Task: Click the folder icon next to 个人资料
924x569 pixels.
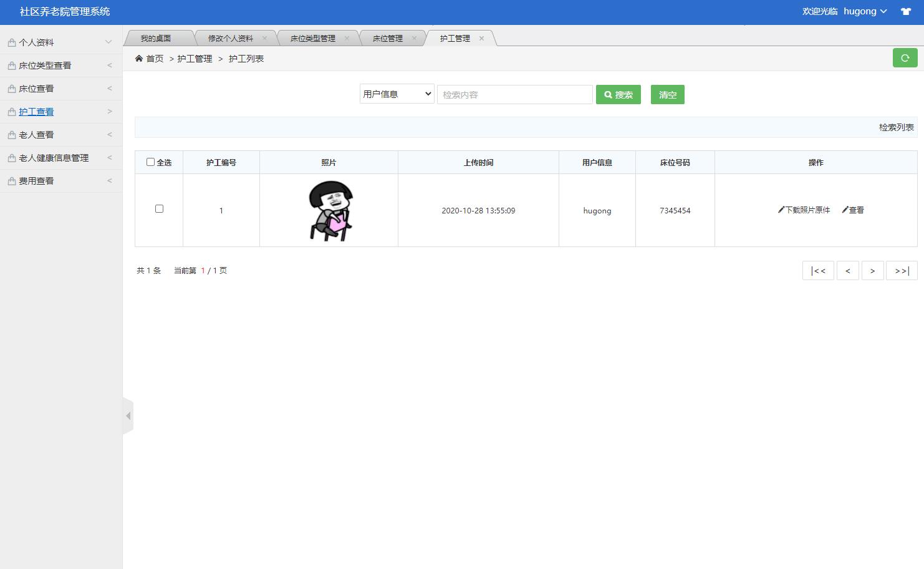Action: [x=11, y=42]
